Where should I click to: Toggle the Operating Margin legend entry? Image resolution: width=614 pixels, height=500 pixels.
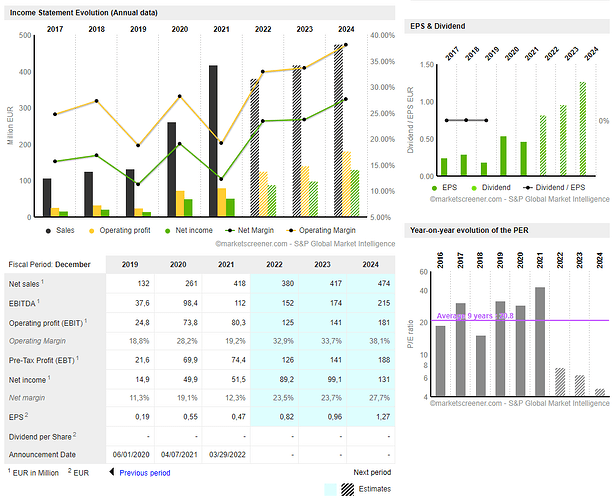[321, 230]
